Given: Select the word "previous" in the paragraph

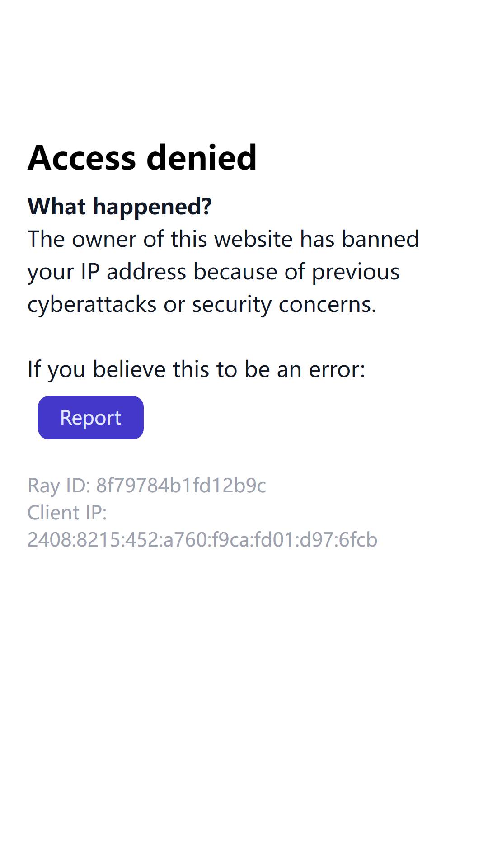Looking at the screenshot, I should pos(356,272).
